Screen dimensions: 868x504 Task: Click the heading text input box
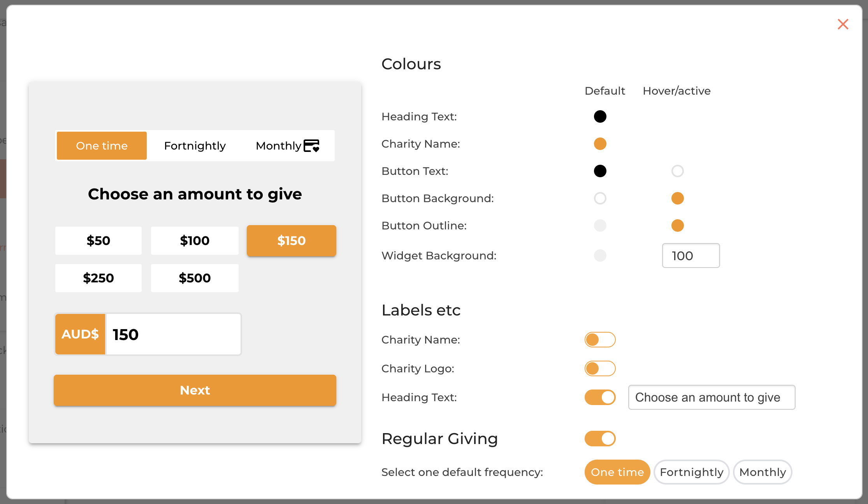[x=712, y=397]
